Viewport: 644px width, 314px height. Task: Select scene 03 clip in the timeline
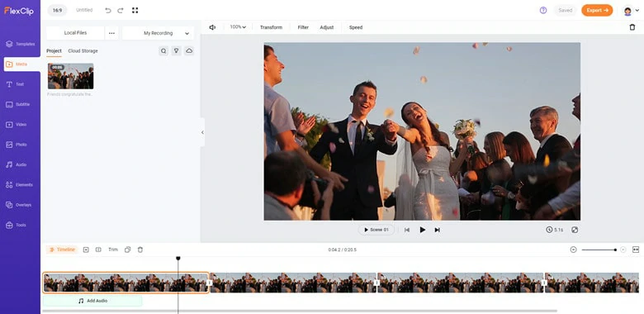pos(461,283)
